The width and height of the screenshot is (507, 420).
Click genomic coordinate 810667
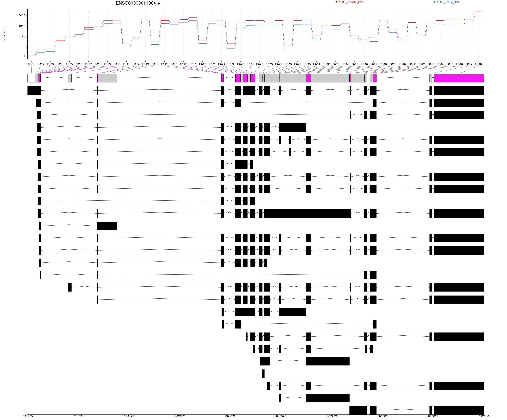(433, 416)
